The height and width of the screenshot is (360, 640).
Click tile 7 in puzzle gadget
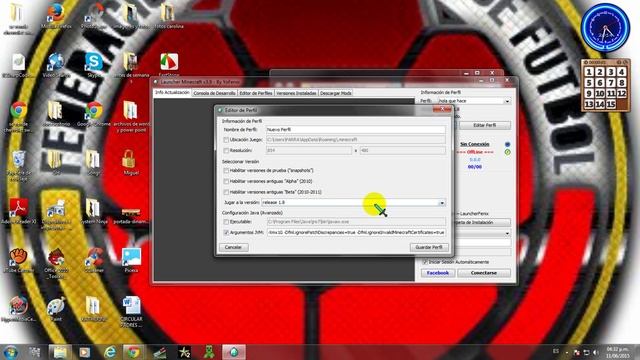click(x=611, y=83)
